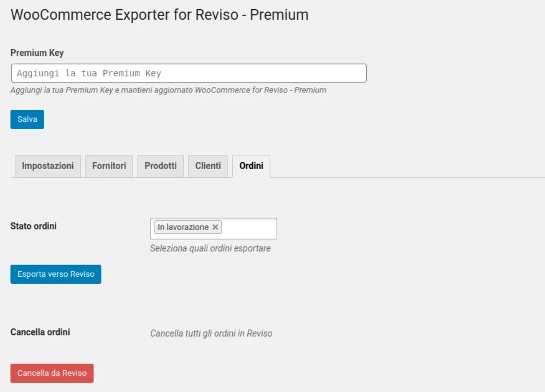Click the Stato ordini label
Screen dimensions: 545x392
[34, 226]
